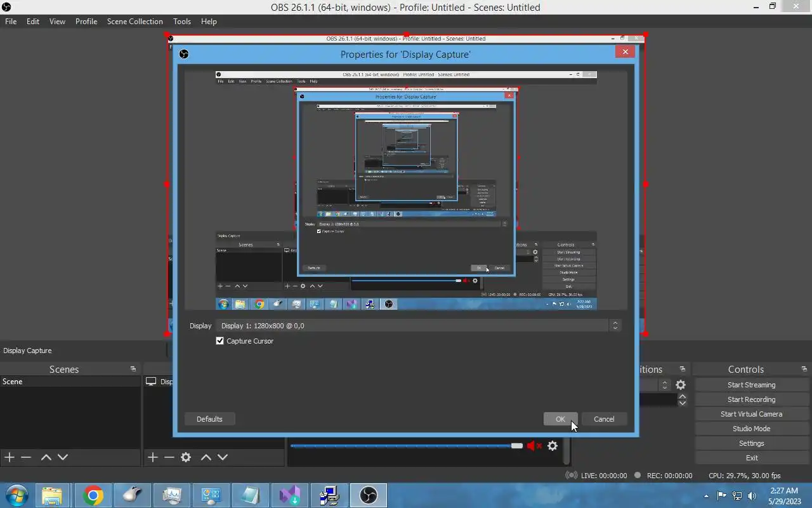Open the setup installer taskbar icon
Image resolution: width=812 pixels, height=508 pixels.
click(329, 495)
